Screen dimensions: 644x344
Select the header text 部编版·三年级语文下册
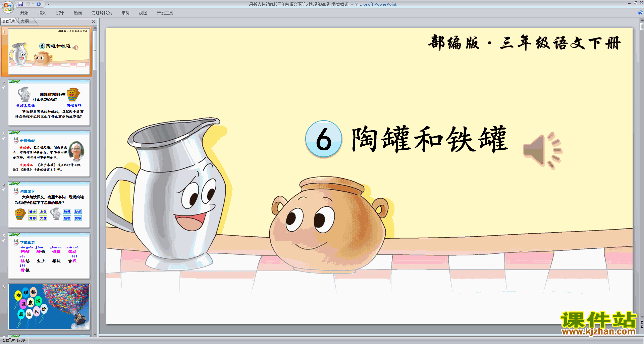(524, 43)
